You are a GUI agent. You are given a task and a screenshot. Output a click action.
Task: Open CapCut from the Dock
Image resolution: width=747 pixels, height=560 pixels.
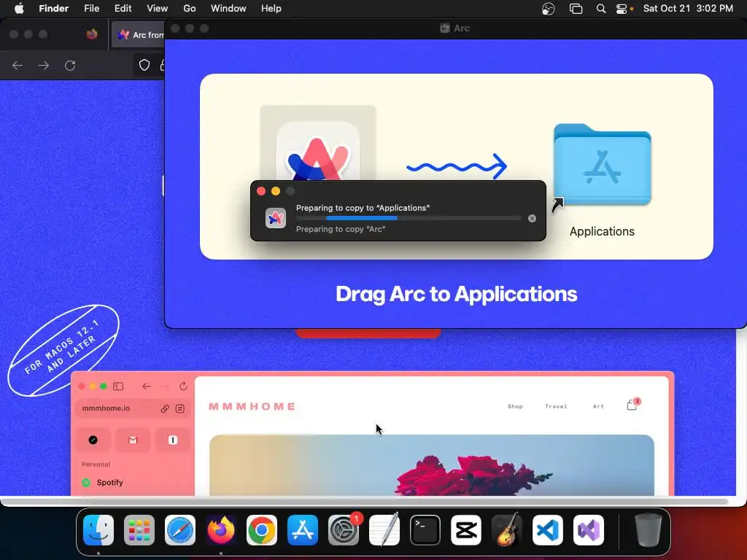pos(466,530)
